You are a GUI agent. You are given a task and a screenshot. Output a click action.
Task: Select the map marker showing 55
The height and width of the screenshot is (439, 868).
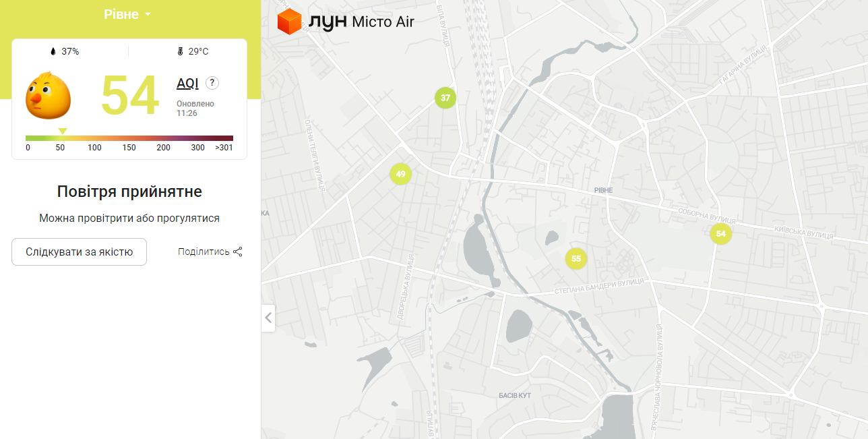(x=576, y=258)
